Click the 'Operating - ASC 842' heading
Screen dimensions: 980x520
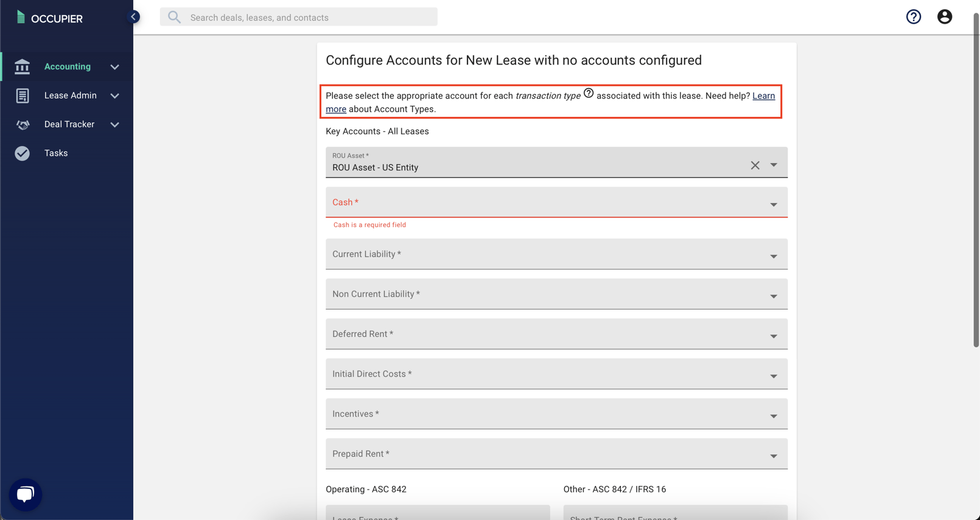[366, 489]
